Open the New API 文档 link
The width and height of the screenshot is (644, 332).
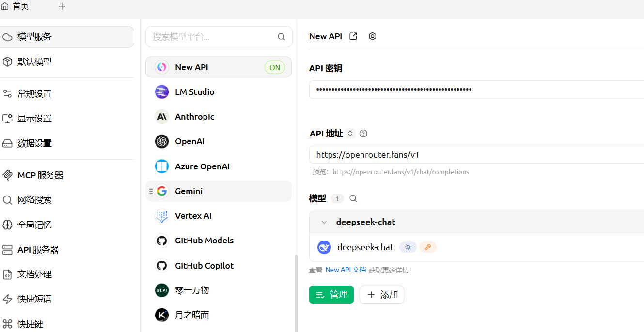346,270
